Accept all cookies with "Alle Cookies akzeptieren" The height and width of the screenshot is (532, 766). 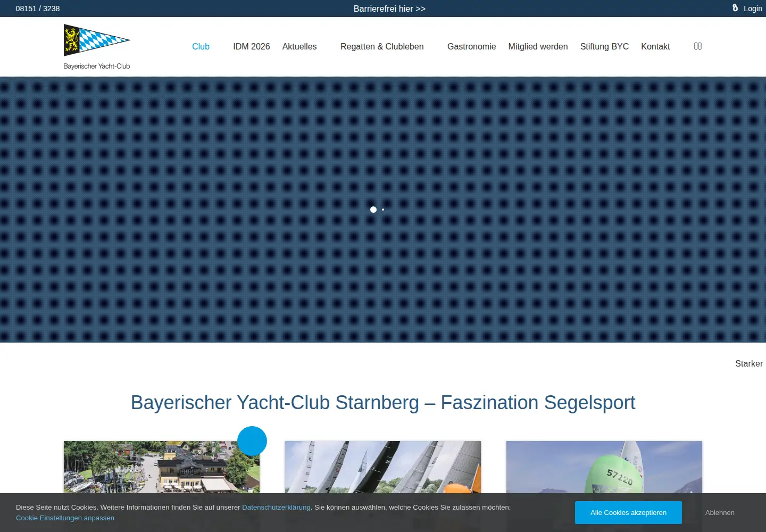tap(628, 512)
